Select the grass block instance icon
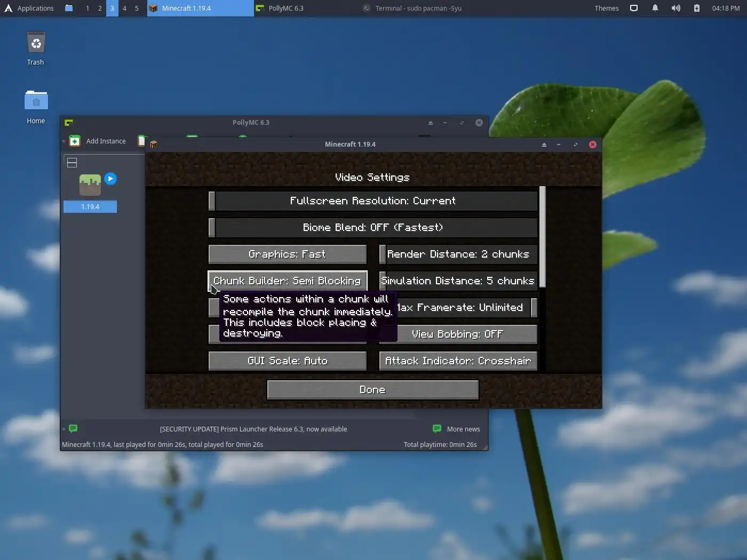 (90, 185)
